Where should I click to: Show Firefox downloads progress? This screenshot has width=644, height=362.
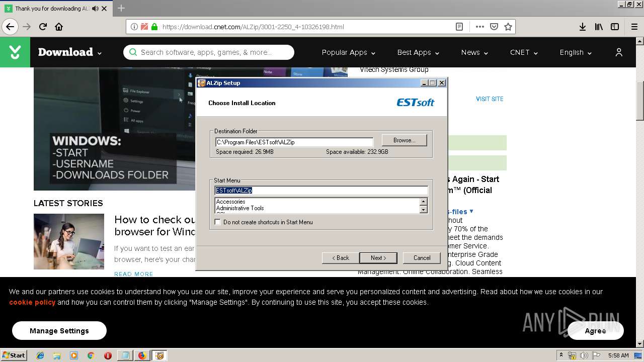pos(583,27)
